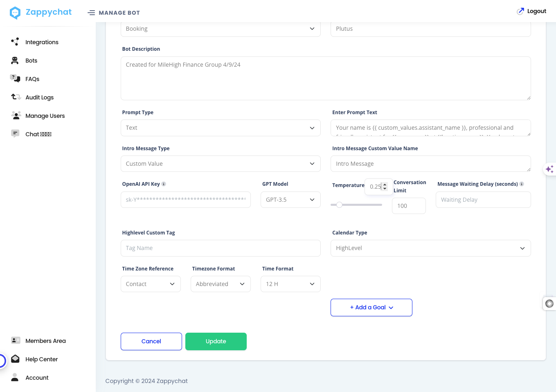The height and width of the screenshot is (392, 556).
Task: Open Manage Users via the people icon
Action: pos(16,115)
